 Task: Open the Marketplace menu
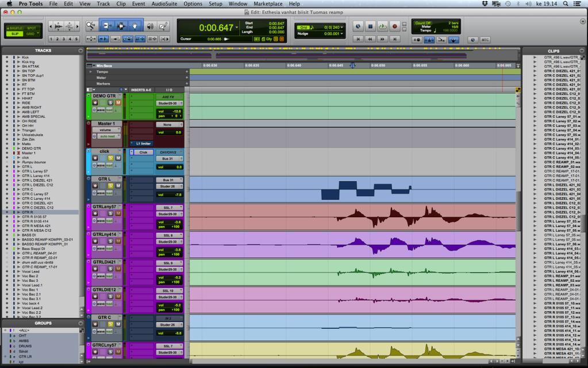[268, 4]
